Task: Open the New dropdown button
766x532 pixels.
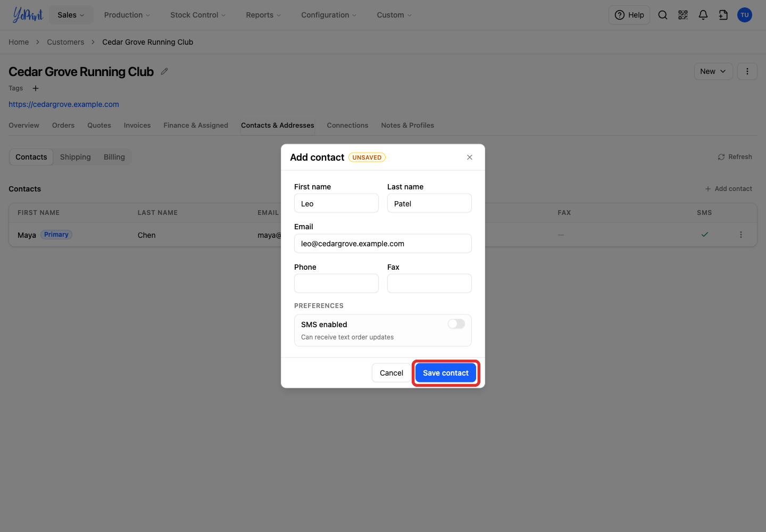Action: (713, 71)
